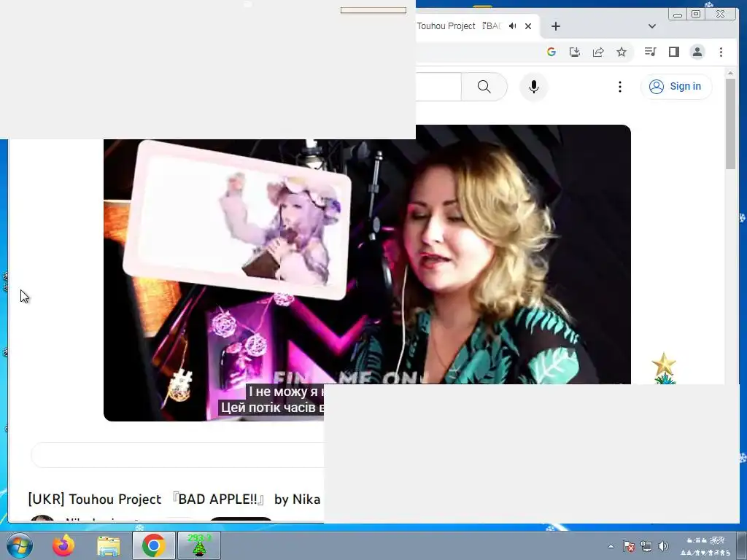
Task: Click the install app icon in address bar
Action: [575, 52]
